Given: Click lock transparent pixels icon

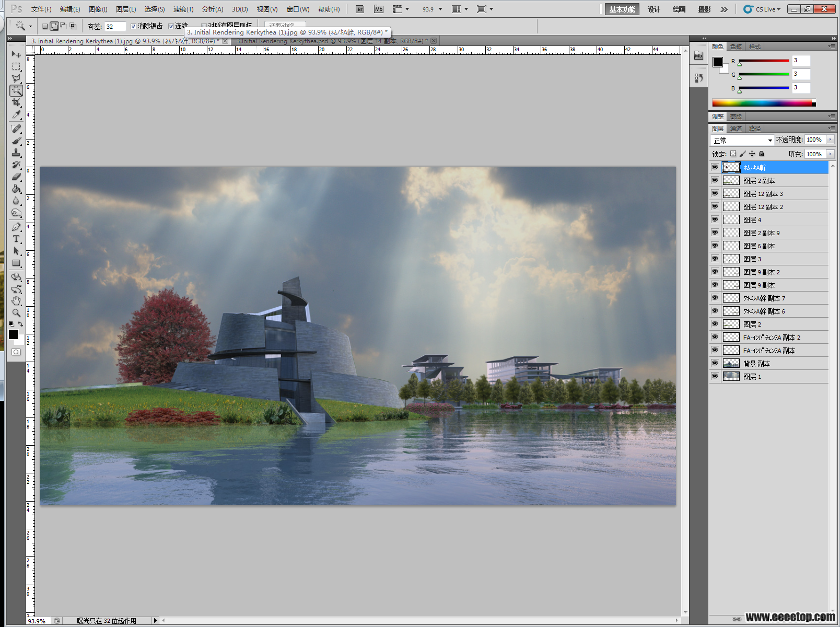Looking at the screenshot, I should tap(733, 154).
